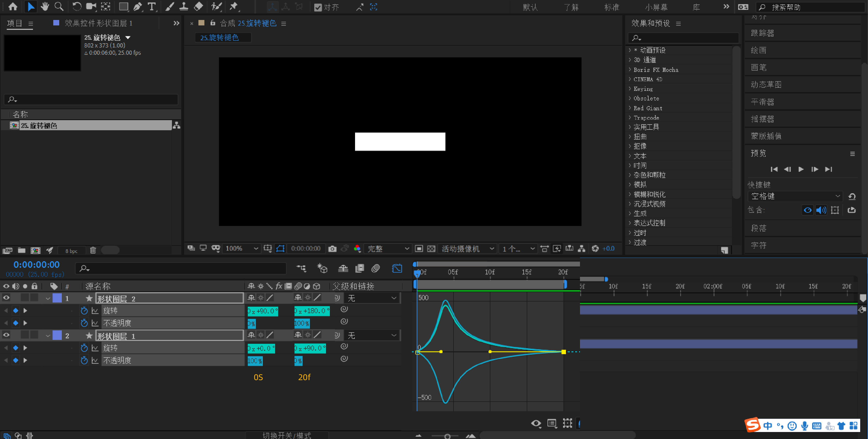The image size is (868, 439).
Task: Hide 形状图层 2 using eye icon
Action: click(x=6, y=298)
